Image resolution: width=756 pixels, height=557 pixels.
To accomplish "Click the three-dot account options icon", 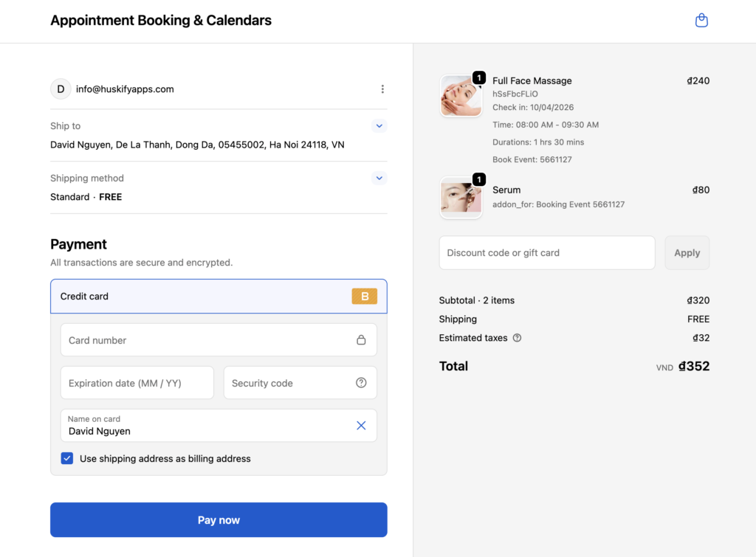I will tap(382, 89).
